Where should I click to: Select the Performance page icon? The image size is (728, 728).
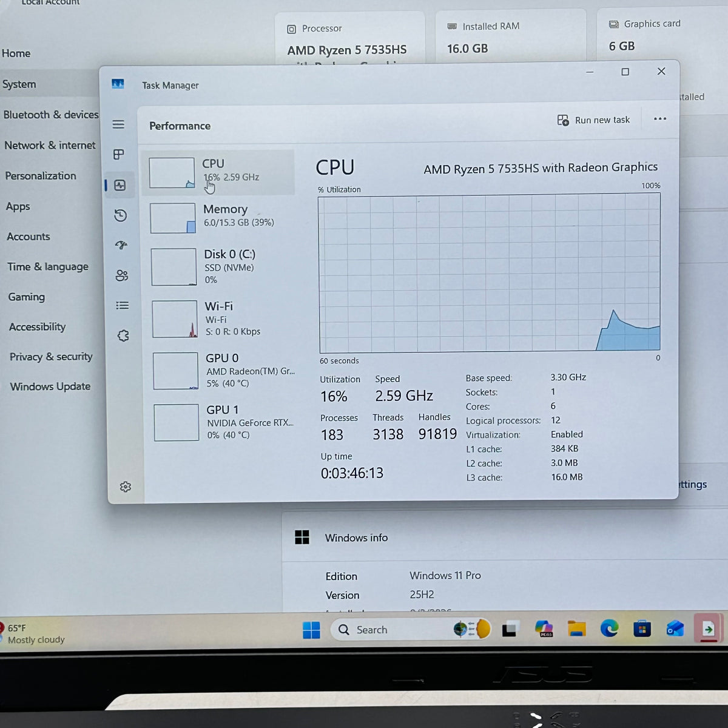120,185
